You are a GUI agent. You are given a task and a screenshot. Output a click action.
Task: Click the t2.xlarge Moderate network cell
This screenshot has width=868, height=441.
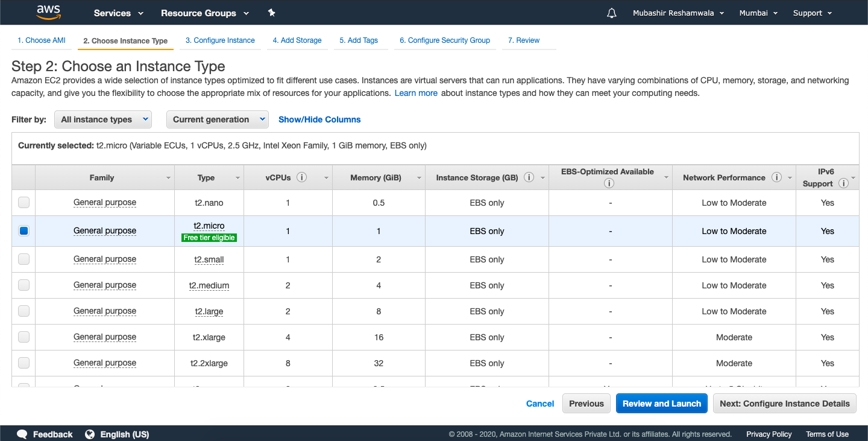(734, 337)
